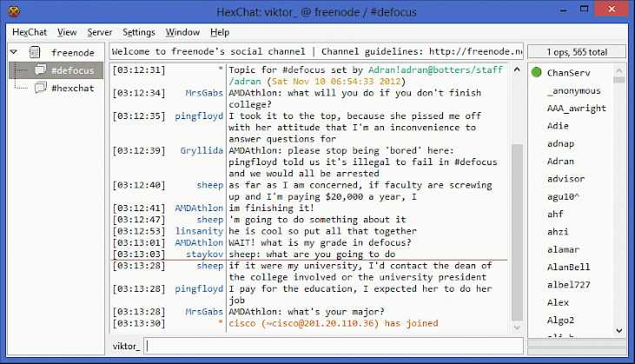Viewport: 635px width, 364px height.
Task: Close the HexChat window
Action: coord(612,9)
